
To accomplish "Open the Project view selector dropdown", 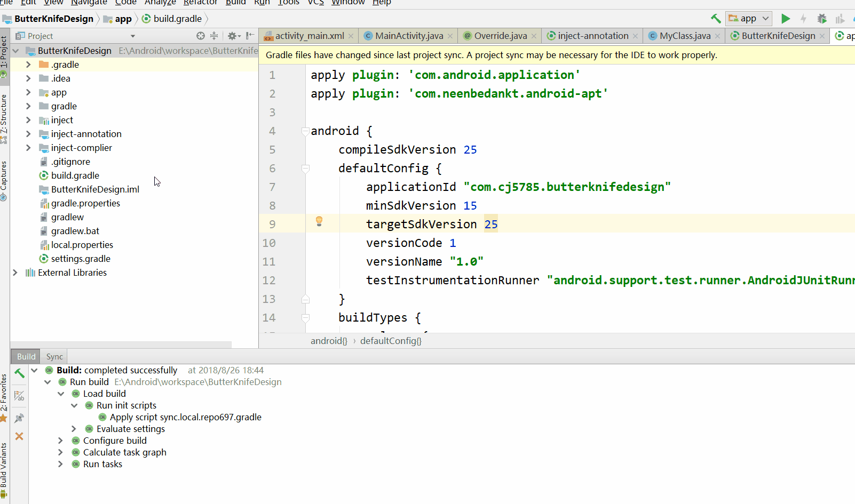I will coord(133,36).
